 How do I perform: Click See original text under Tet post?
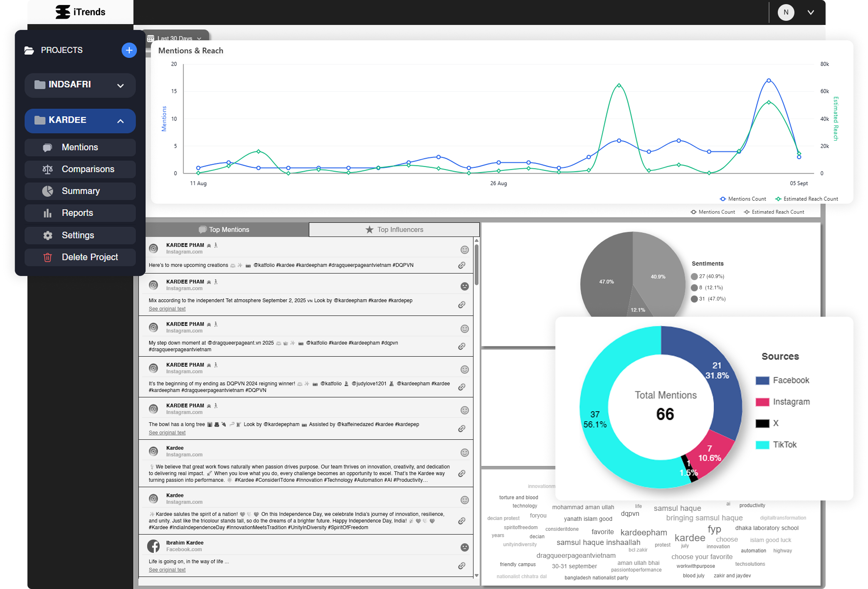(167, 309)
